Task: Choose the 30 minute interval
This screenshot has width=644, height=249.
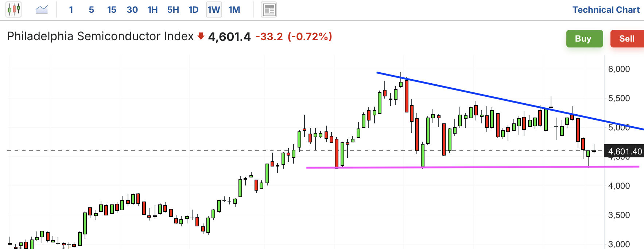Action: (x=132, y=10)
